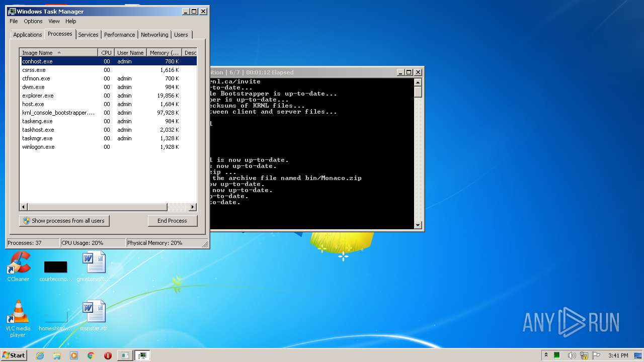The height and width of the screenshot is (362, 644).
Task: Select the ctfmon.exe process
Action: click(x=108, y=78)
